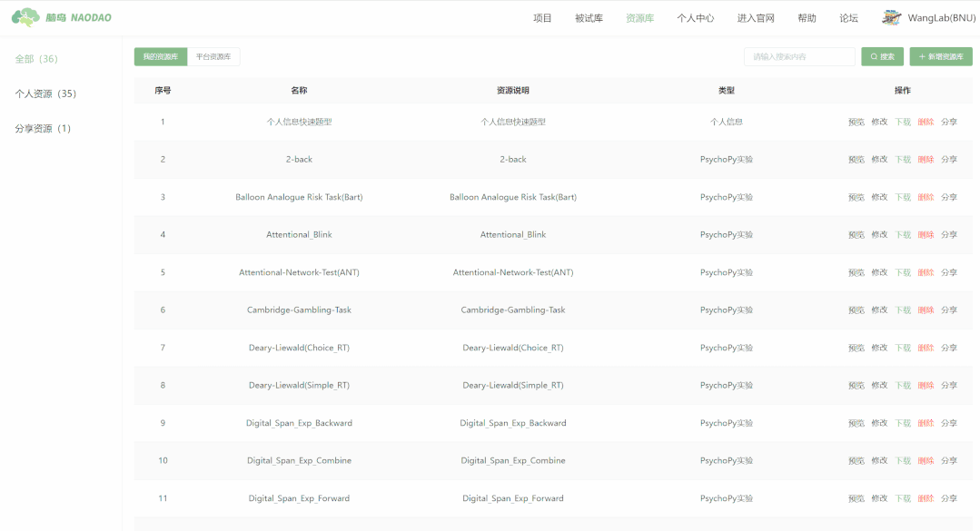Click the Attentional_Blink name cell
Viewport: 980px width, 531px height.
pos(299,235)
